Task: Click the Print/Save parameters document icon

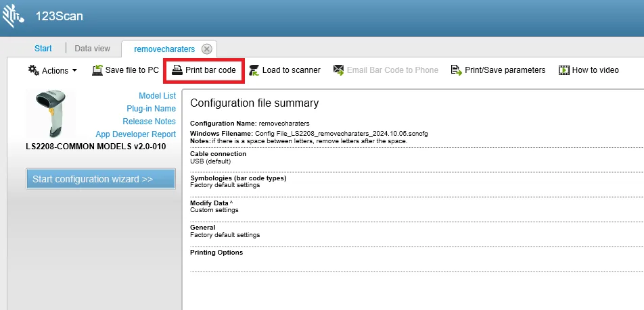Action: (457, 70)
